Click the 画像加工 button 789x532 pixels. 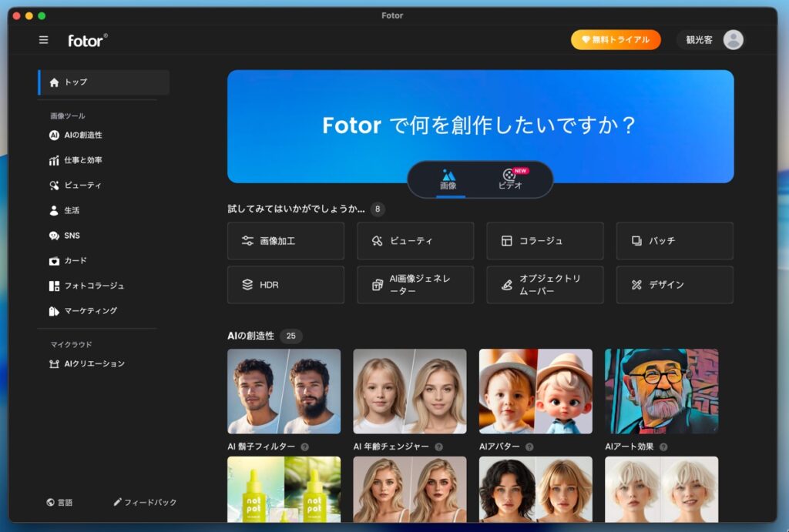click(x=286, y=241)
